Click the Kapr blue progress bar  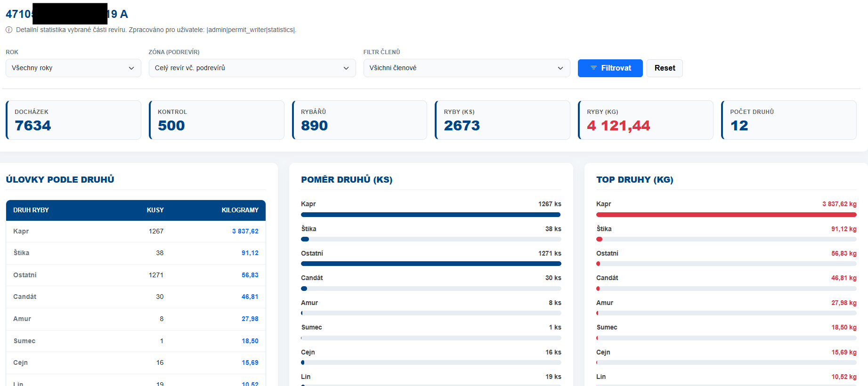click(x=430, y=215)
